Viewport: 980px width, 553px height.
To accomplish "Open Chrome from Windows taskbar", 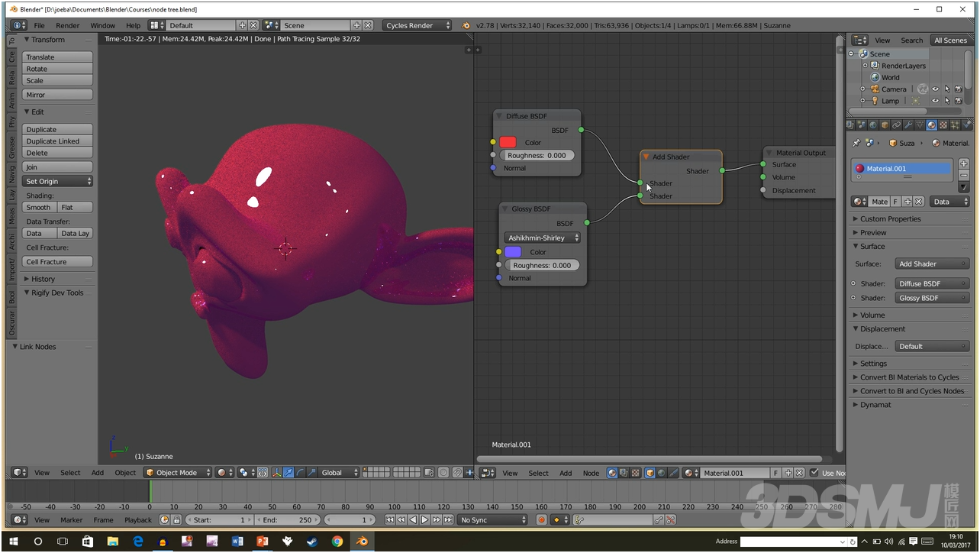I will [x=337, y=542].
